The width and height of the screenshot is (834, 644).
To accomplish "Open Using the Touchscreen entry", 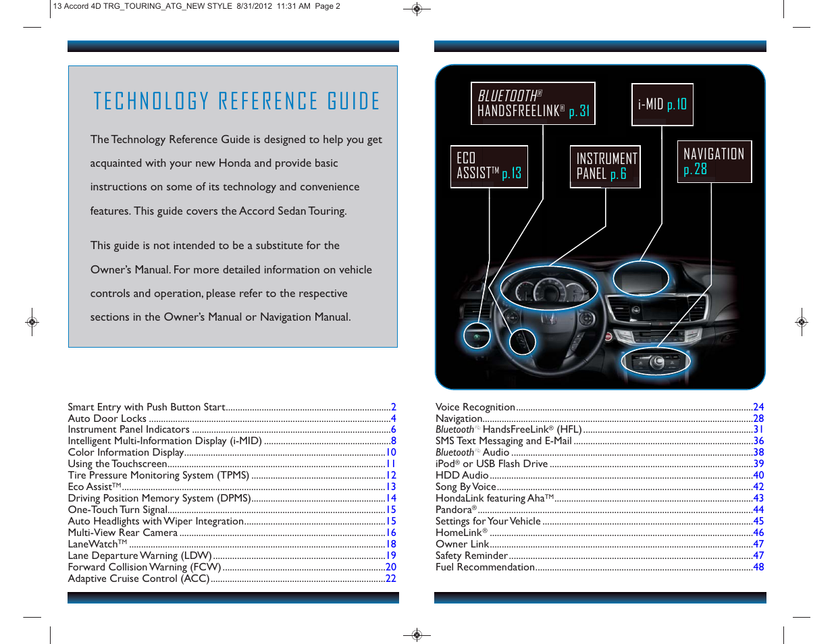I will pos(232,464).
